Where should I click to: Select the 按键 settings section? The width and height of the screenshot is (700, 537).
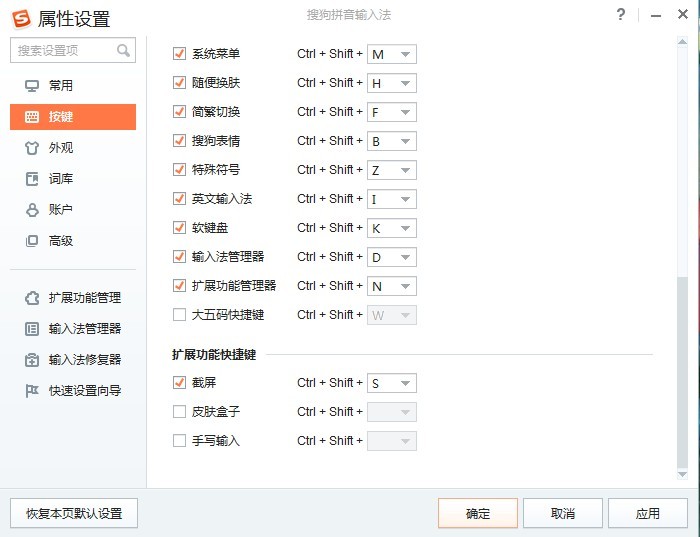(73, 117)
